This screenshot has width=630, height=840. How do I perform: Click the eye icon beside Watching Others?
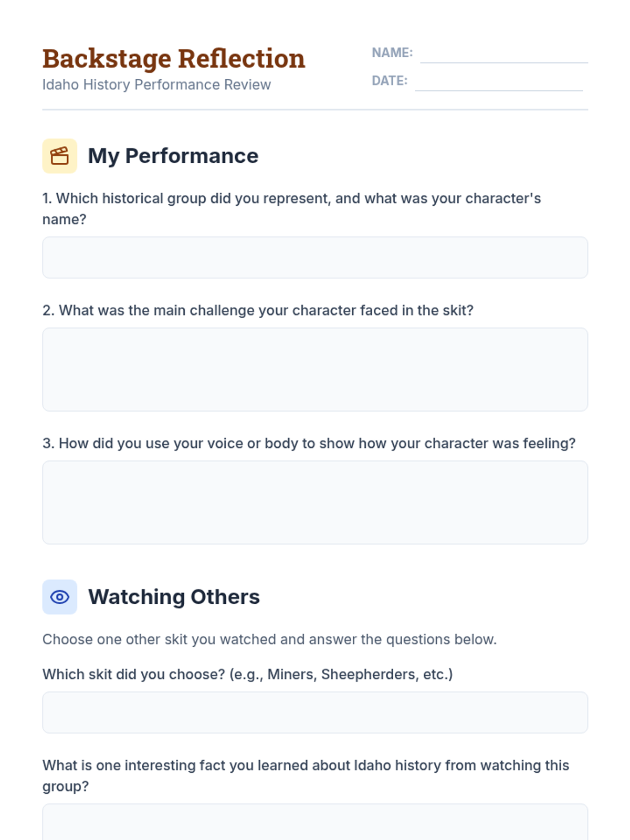[59, 597]
